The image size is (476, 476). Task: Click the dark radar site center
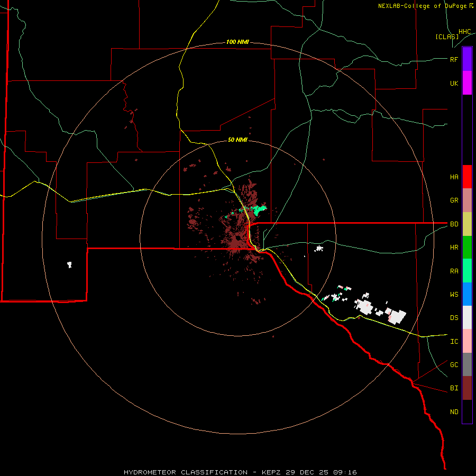238,239
